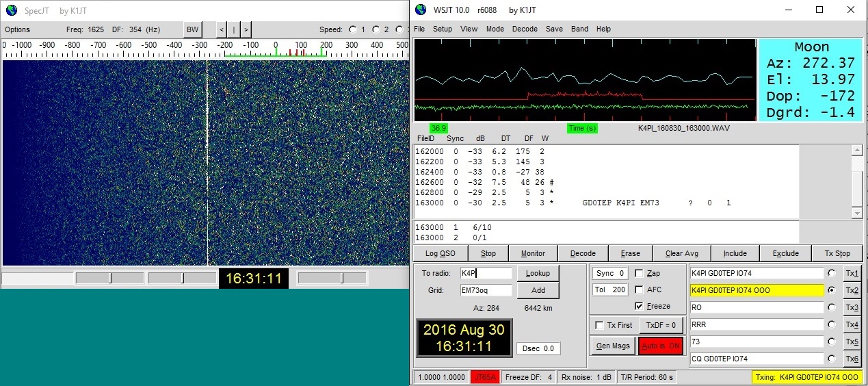Open the Band menu
This screenshot has width=868, height=386.
(x=579, y=29)
